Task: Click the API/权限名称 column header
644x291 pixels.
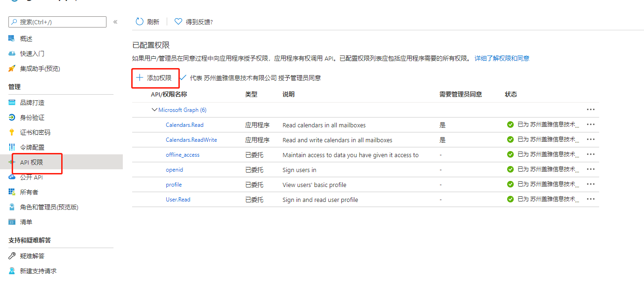Action: pyautogui.click(x=169, y=94)
